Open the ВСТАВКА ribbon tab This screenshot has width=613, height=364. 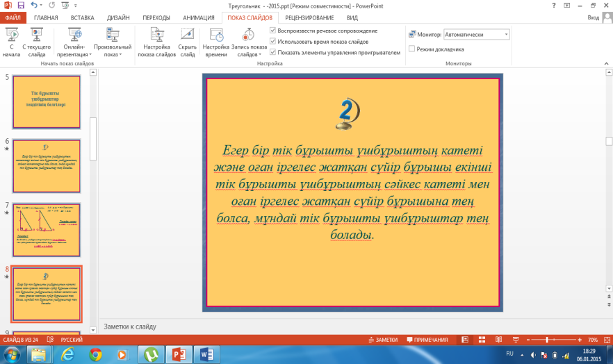click(82, 17)
